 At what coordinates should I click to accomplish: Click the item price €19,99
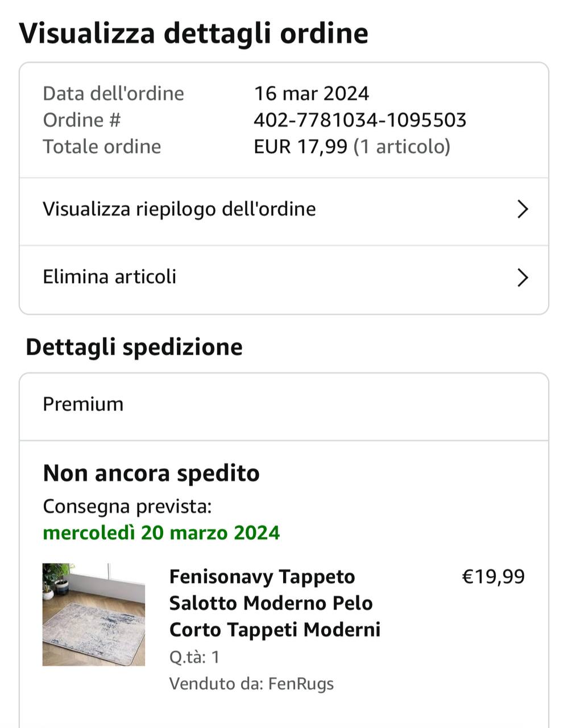tap(493, 577)
